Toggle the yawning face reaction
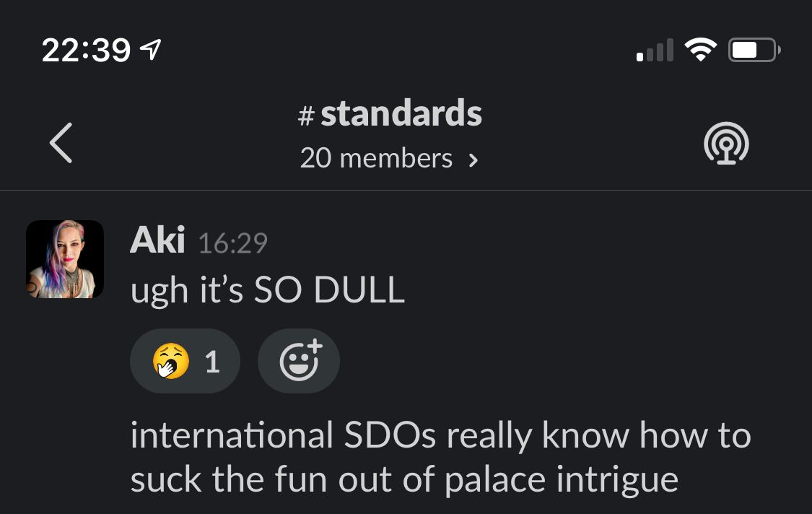Screen dimensions: 812x514 tap(185, 361)
